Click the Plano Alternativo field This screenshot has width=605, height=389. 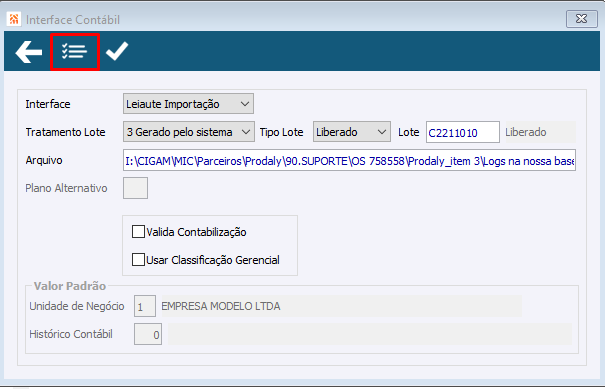click(135, 188)
